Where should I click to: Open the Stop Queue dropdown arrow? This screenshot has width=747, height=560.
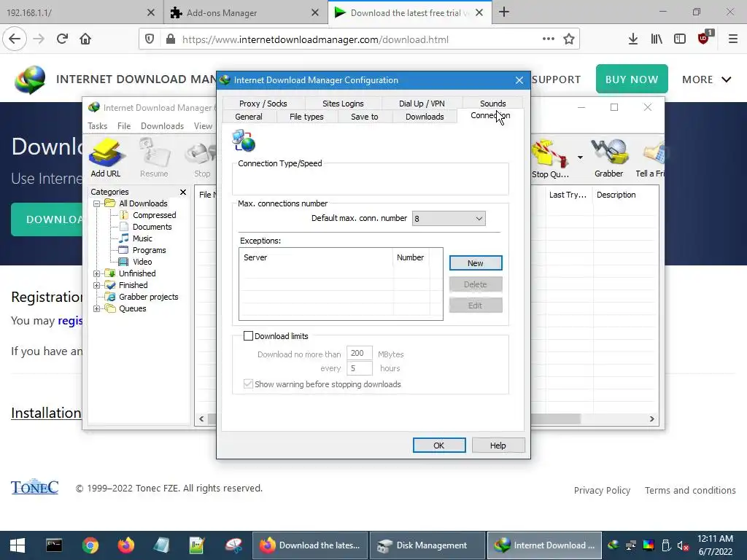[580, 157]
